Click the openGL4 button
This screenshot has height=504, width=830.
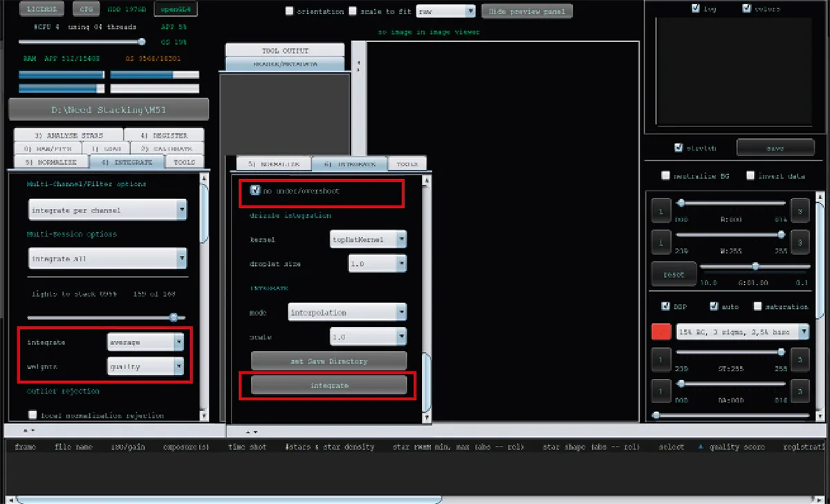(x=176, y=10)
